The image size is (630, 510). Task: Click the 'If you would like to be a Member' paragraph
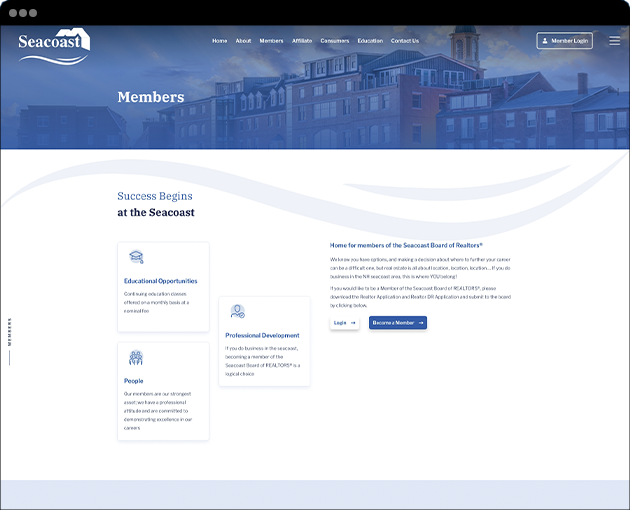click(420, 297)
